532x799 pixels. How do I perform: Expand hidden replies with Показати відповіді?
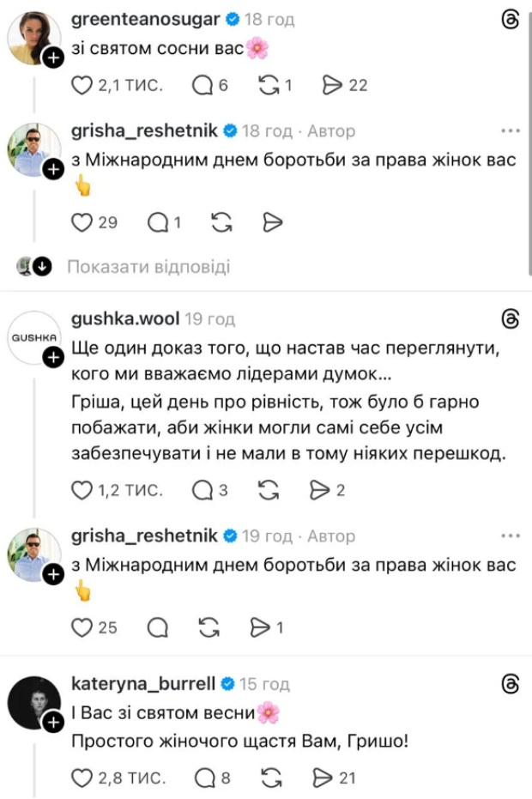[148, 267]
